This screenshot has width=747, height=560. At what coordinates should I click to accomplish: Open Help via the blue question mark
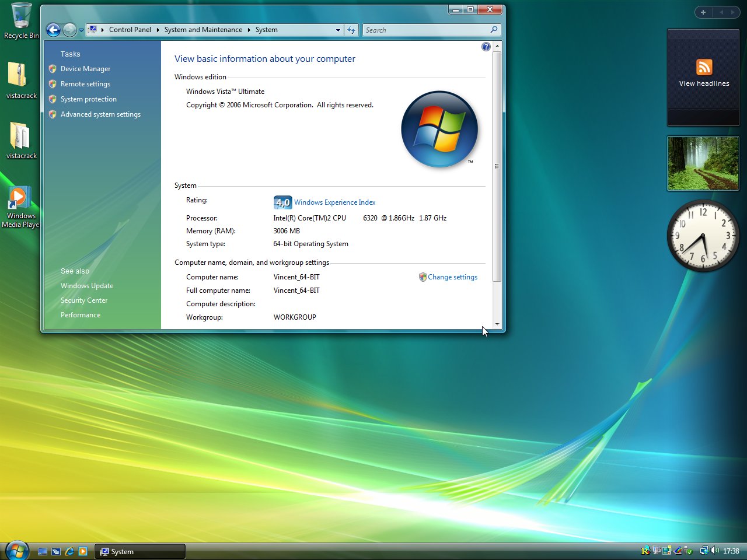pyautogui.click(x=486, y=47)
